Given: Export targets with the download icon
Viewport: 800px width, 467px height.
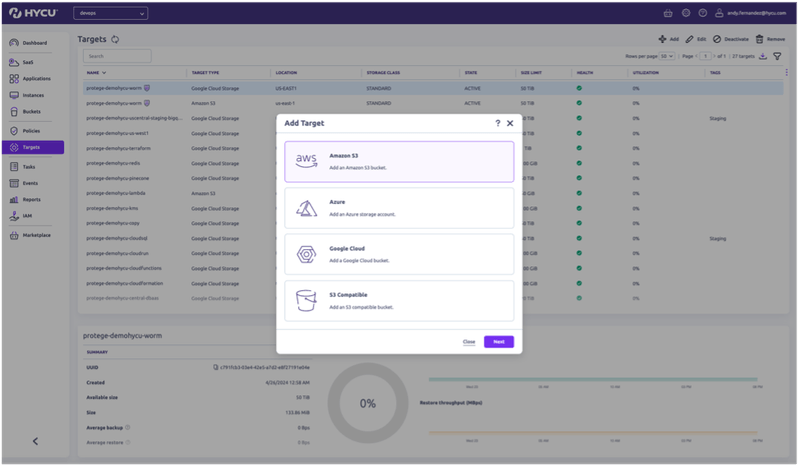Looking at the screenshot, I should click(763, 56).
